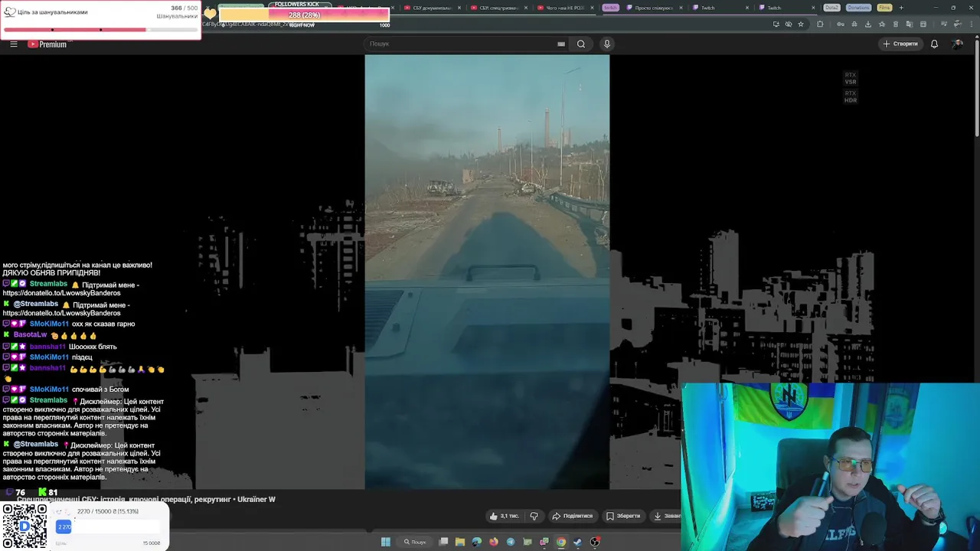Click chat username SMoKiMo11 at 'охх як сказав гарно'
980x551 pixels.
coord(49,324)
